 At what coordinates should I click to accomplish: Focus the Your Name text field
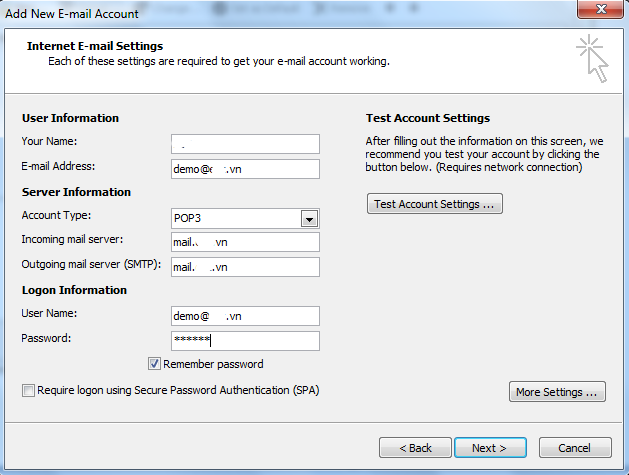(x=245, y=144)
